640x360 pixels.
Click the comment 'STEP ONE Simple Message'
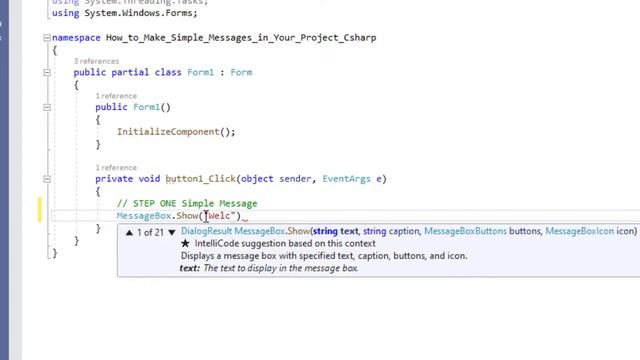[x=187, y=203]
